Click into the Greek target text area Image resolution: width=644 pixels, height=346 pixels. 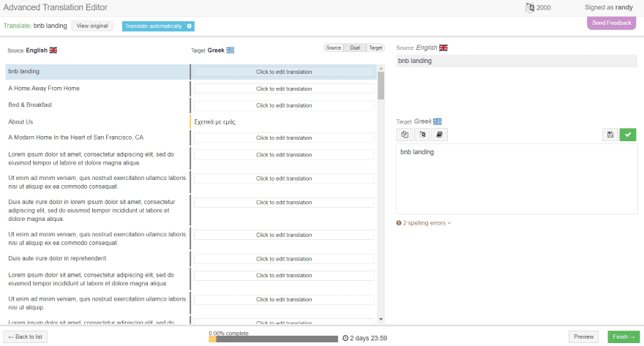coord(517,179)
